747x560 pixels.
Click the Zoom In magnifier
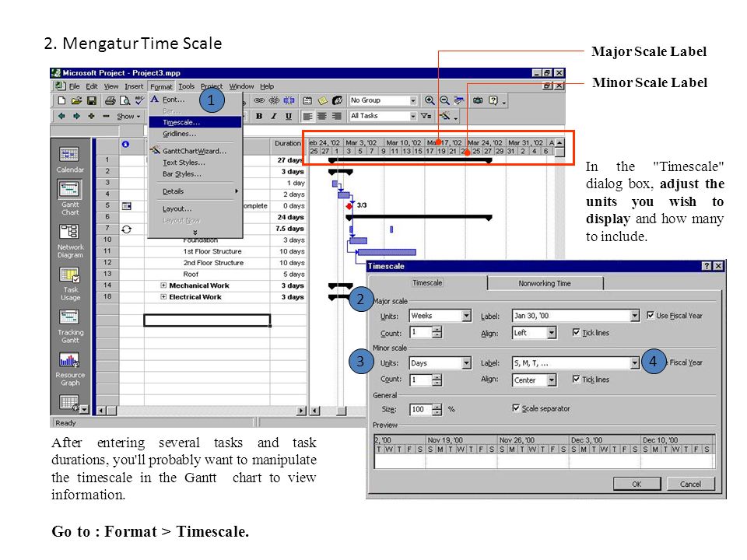click(x=430, y=100)
